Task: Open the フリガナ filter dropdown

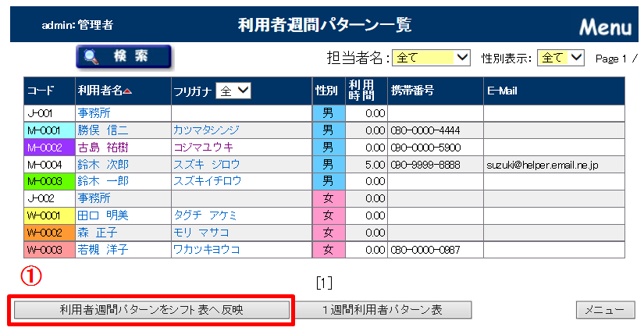Action: pos(233,91)
